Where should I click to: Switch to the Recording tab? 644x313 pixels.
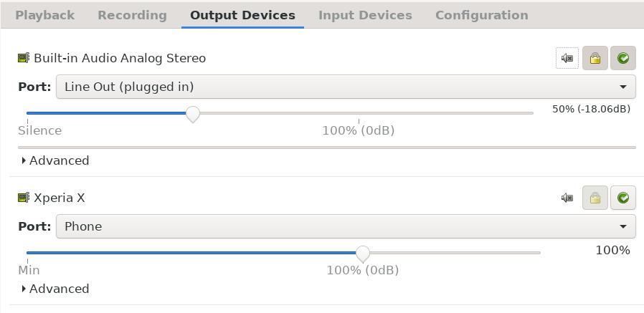132,15
